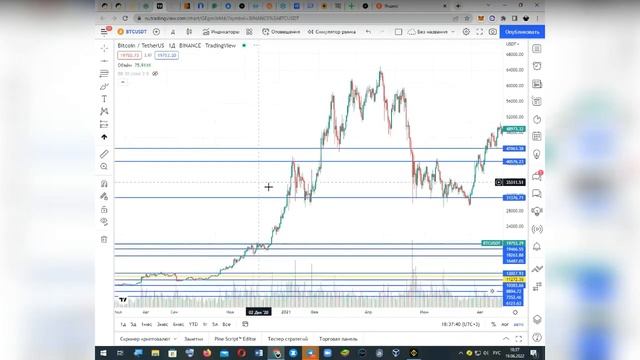
Task: Collapse the indicator legend chevron
Action: tap(122, 82)
